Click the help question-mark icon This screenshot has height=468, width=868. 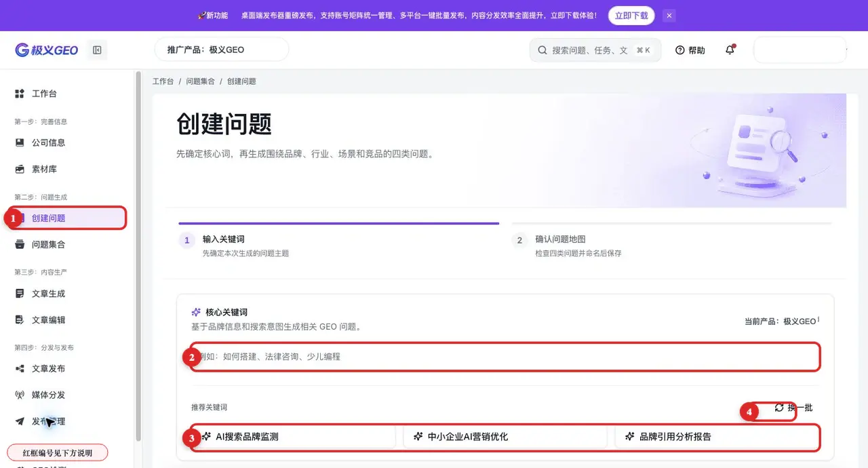(x=679, y=50)
